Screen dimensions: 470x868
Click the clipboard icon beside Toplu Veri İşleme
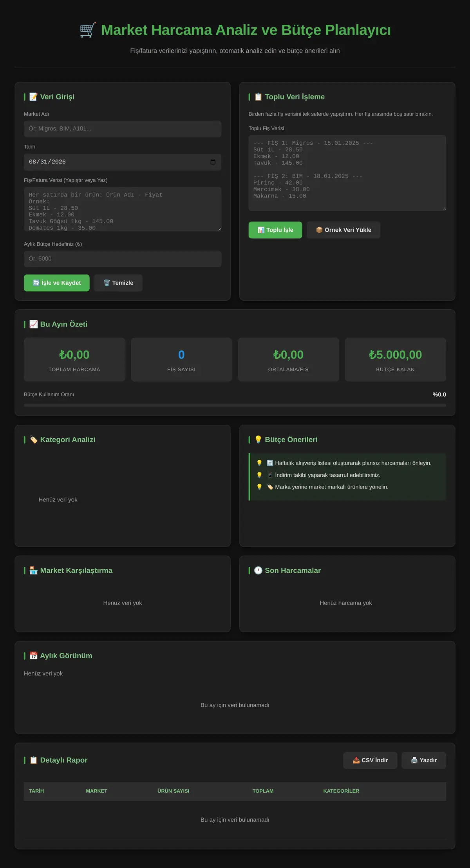tap(258, 97)
